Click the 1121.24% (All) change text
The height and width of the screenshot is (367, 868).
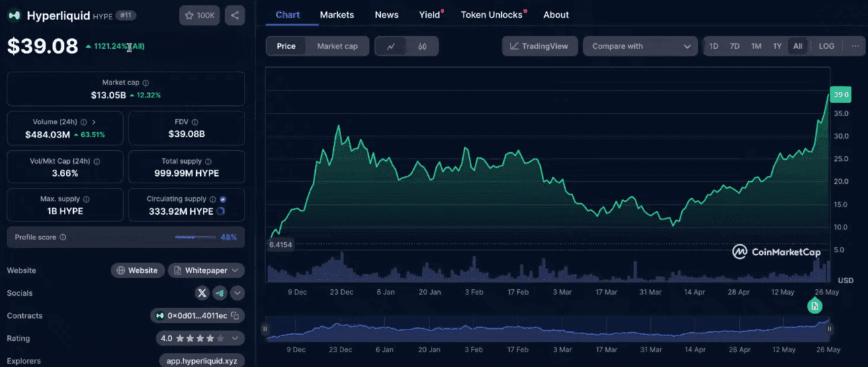pyautogui.click(x=120, y=46)
